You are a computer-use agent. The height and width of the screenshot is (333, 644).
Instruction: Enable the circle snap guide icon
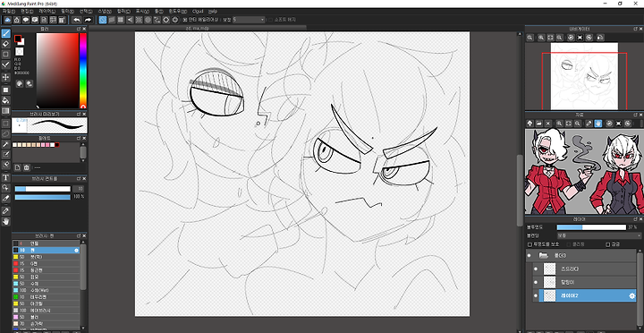point(148,20)
